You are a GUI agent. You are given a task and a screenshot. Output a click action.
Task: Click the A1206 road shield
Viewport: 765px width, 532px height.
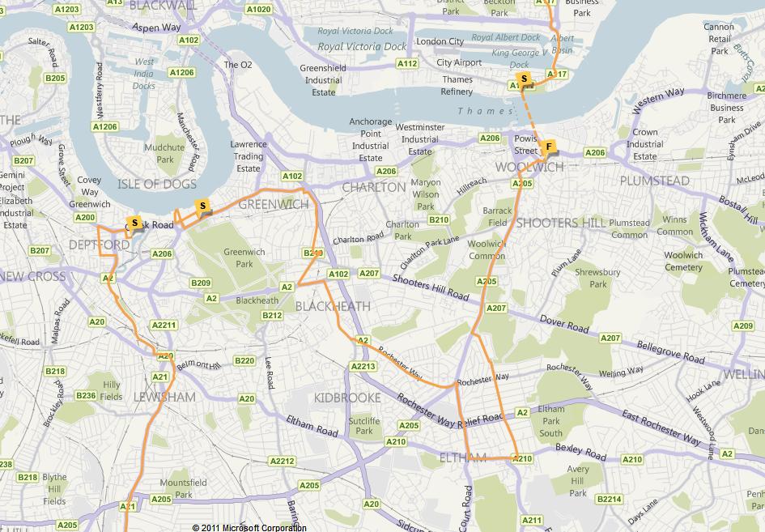pyautogui.click(x=181, y=72)
